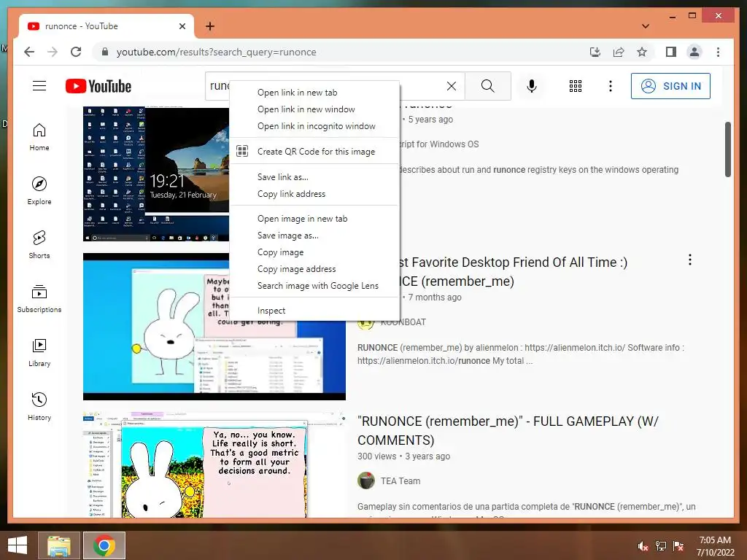Click the page vertical scrollbar thumb

click(x=727, y=149)
